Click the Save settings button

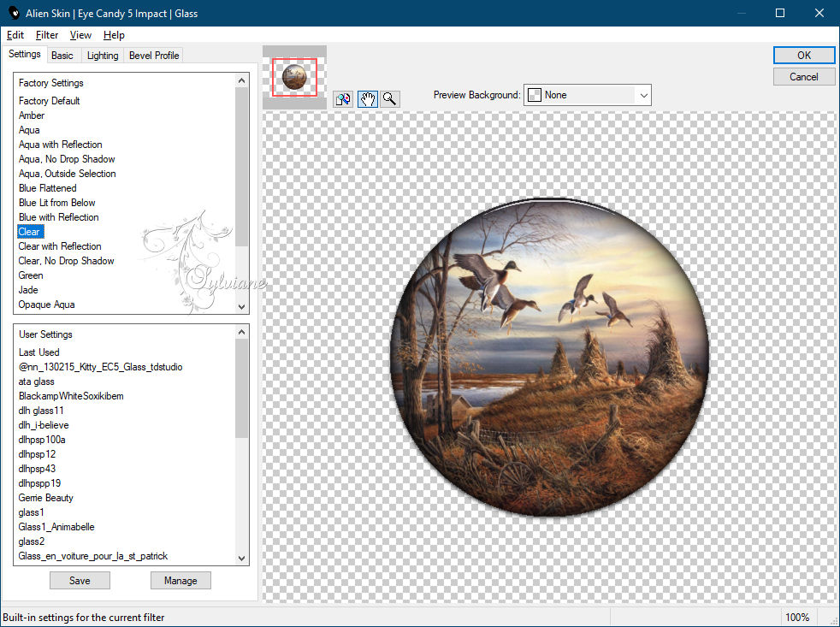pyautogui.click(x=80, y=580)
